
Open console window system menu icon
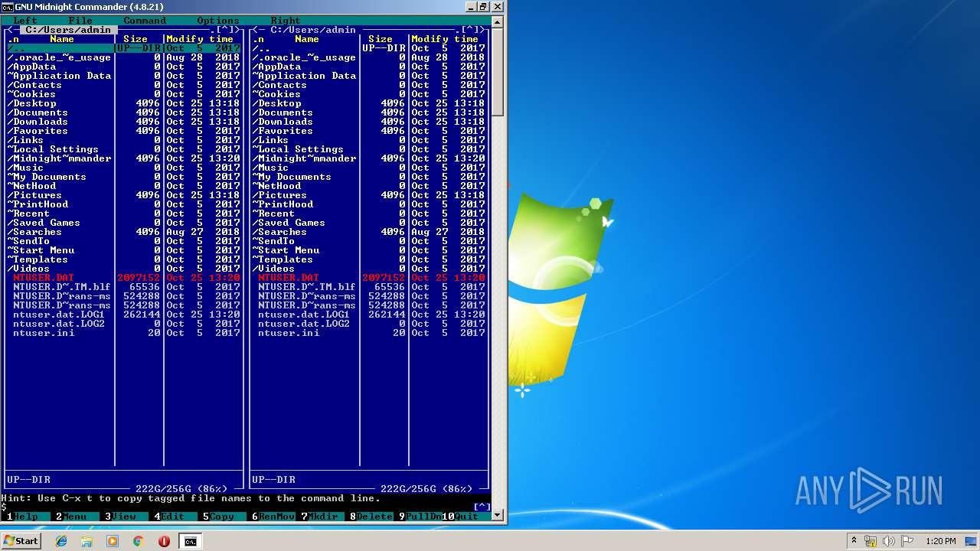point(8,7)
